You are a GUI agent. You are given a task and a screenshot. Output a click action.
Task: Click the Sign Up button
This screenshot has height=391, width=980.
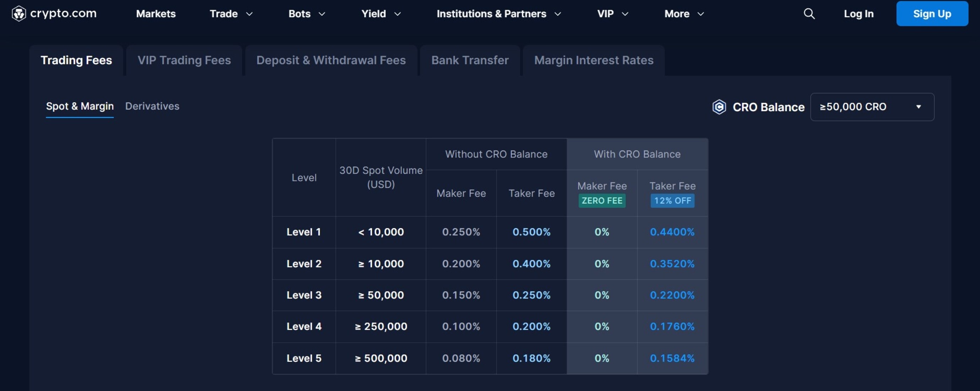pos(932,14)
